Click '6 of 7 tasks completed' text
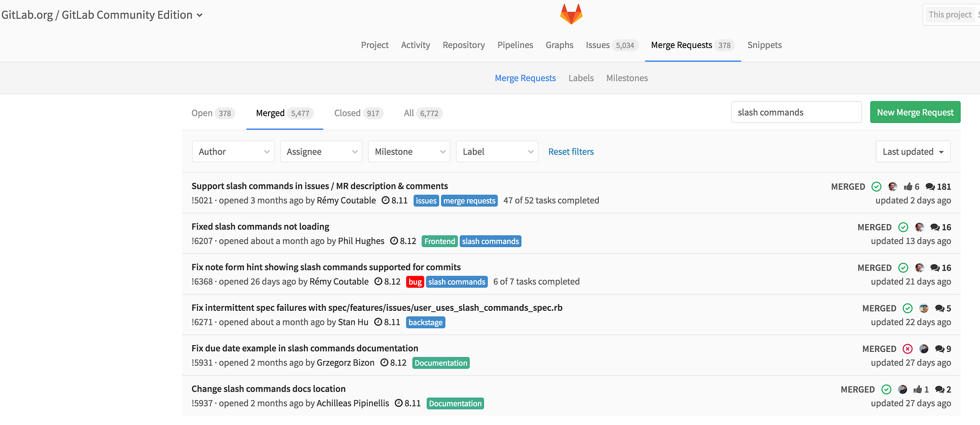980x425 pixels. [537, 282]
